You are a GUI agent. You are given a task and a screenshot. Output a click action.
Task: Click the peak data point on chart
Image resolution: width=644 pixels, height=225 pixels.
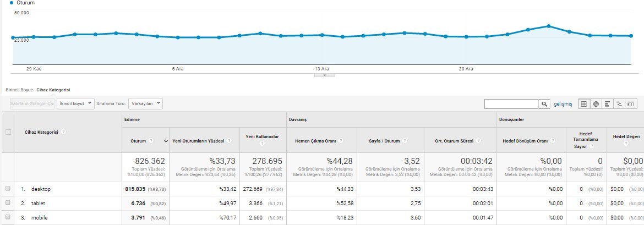point(548,26)
